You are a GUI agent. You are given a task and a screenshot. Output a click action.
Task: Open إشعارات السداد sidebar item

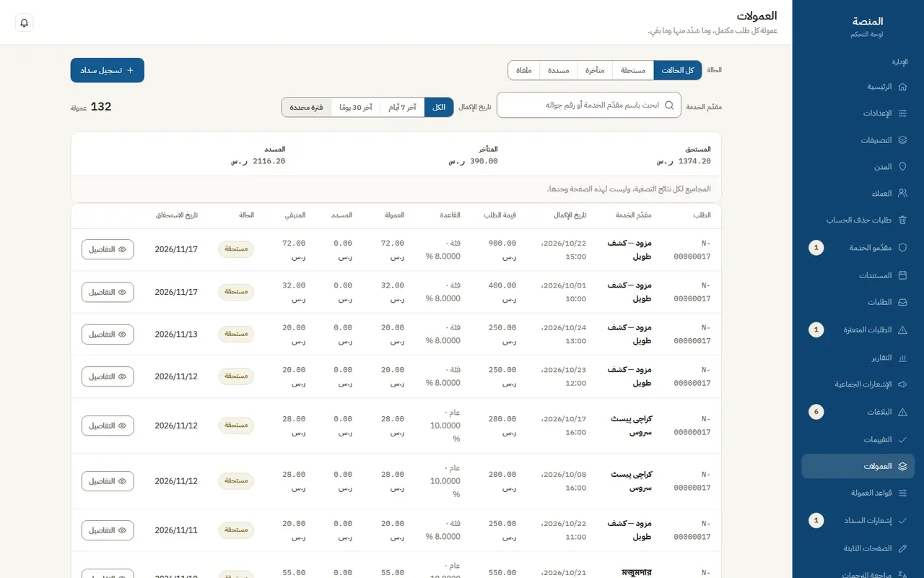click(x=858, y=520)
